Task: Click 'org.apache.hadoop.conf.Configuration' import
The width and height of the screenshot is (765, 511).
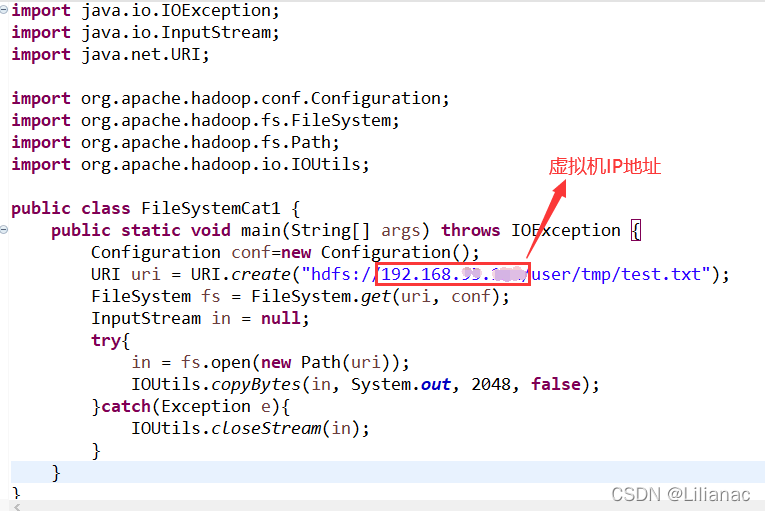Action: (261, 99)
